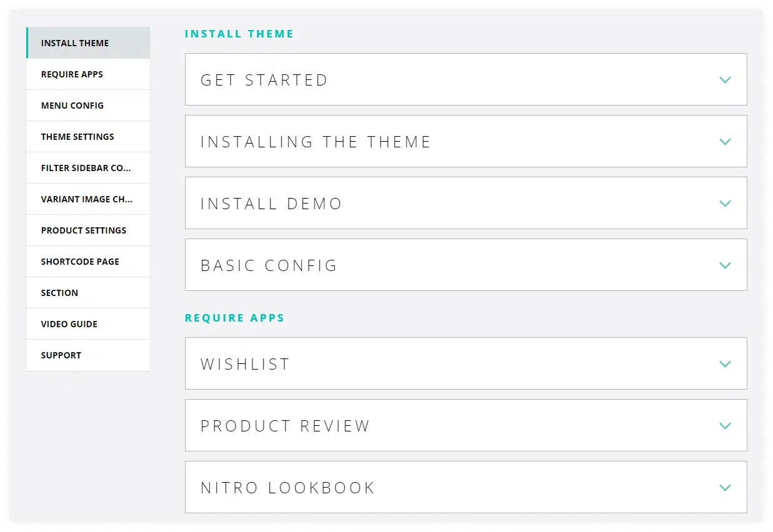This screenshot has width=773, height=532.
Task: Click the chevron icon on Get Started
Action: pos(725,80)
